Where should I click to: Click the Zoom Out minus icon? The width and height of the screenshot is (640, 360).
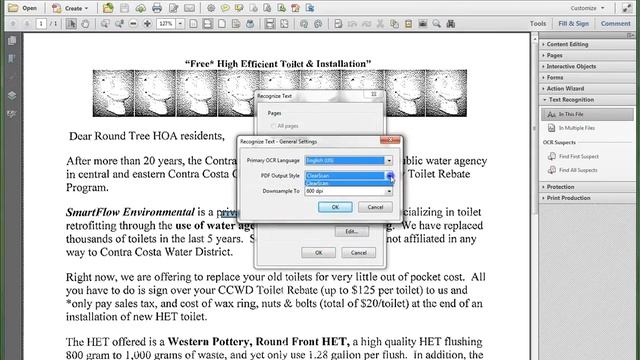(133, 24)
